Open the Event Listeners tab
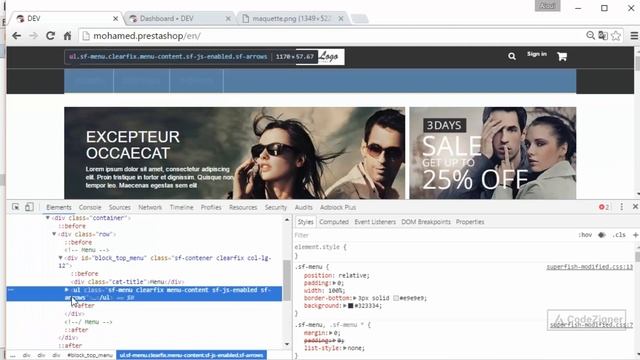Screen dimensions: 640x360 [375, 222]
